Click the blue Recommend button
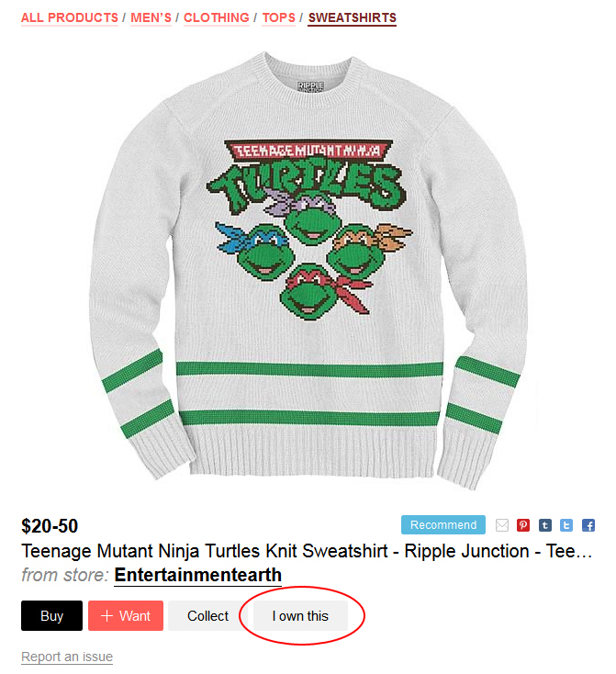This screenshot has width=616, height=674. click(443, 525)
